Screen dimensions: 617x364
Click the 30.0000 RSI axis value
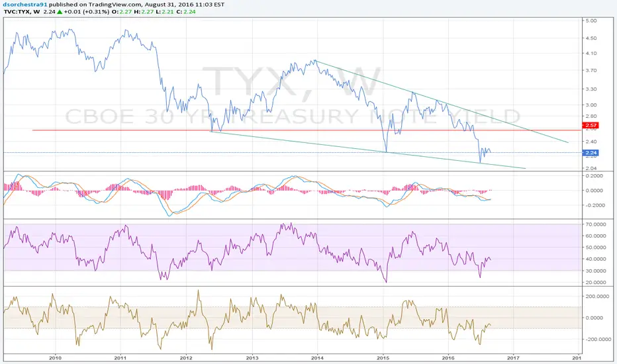[596, 271]
